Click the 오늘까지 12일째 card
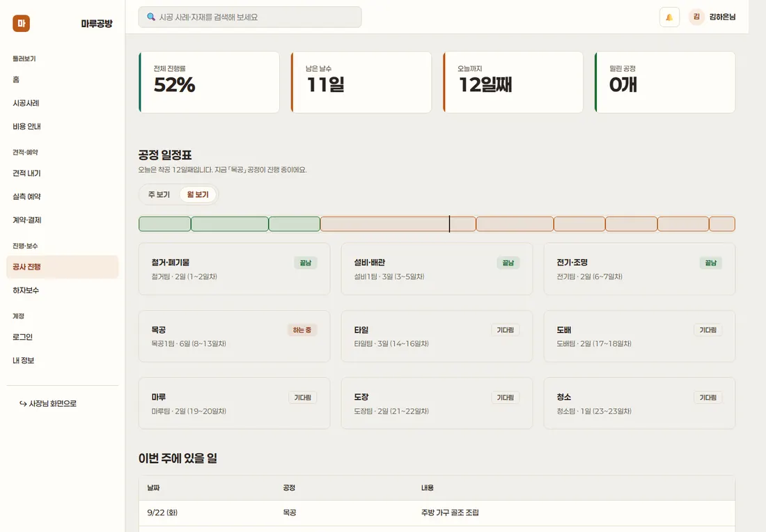 click(x=513, y=82)
